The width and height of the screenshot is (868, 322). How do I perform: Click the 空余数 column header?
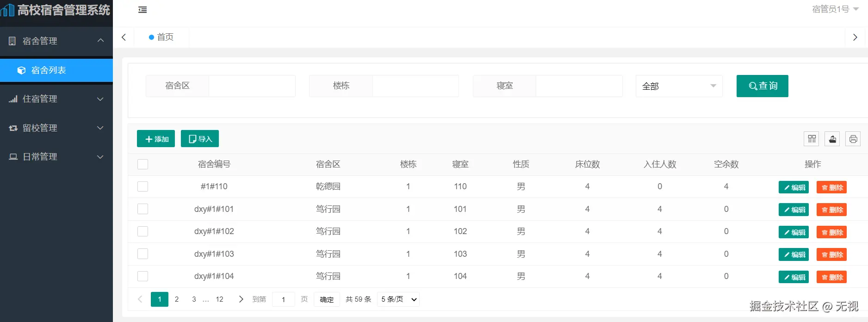(726, 164)
